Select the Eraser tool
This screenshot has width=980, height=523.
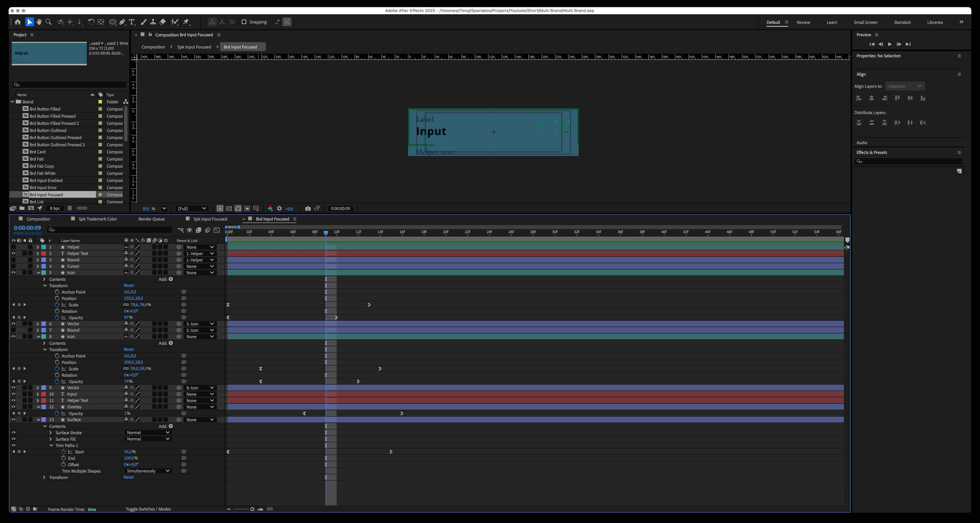coord(162,22)
